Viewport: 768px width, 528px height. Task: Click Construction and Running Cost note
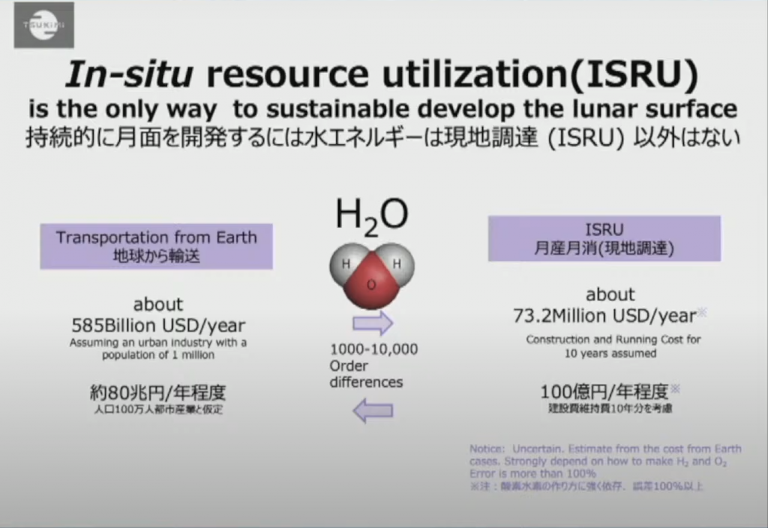613,346
